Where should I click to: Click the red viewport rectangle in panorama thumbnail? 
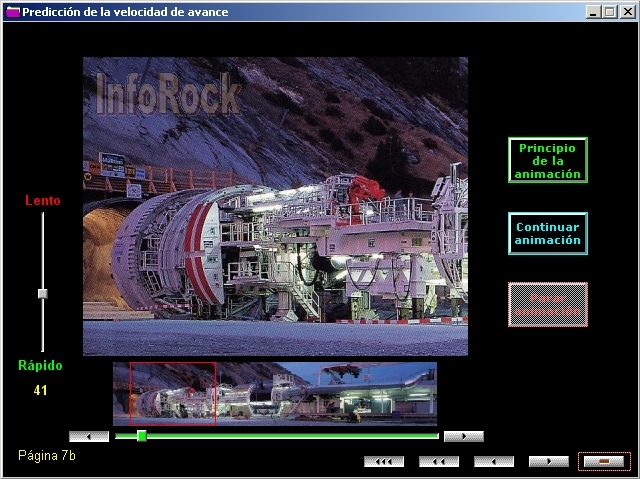(172, 393)
